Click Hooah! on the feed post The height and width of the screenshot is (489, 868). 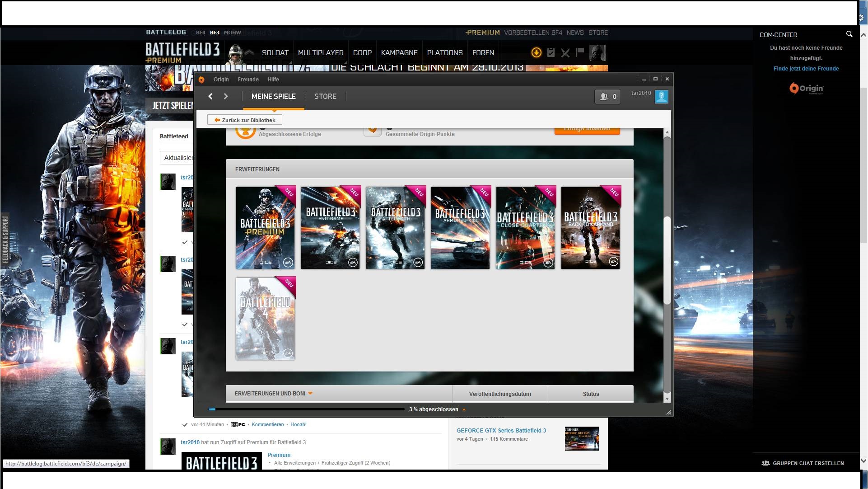(299, 425)
